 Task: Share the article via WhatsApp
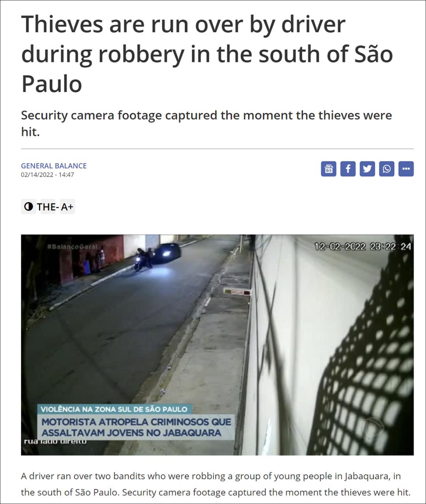[387, 169]
